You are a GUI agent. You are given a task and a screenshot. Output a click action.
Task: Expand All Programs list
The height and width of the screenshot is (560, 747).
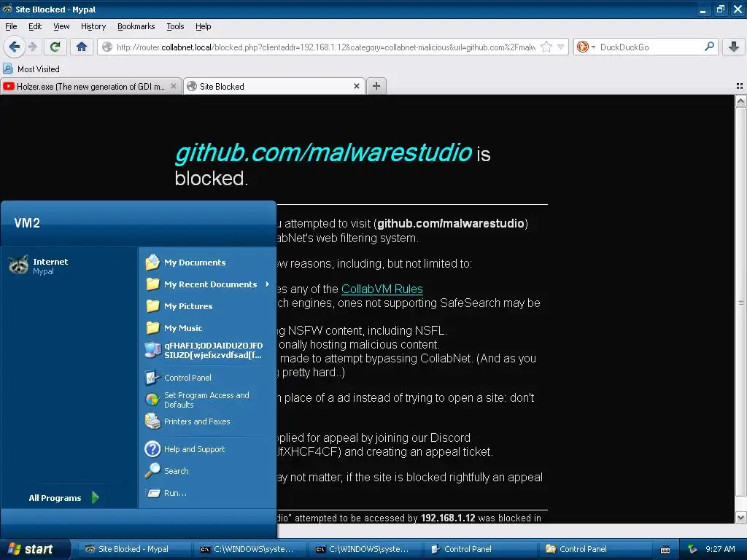[x=64, y=497]
